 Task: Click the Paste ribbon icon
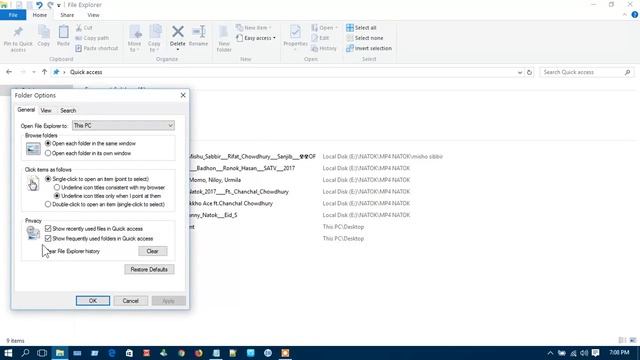(x=63, y=31)
